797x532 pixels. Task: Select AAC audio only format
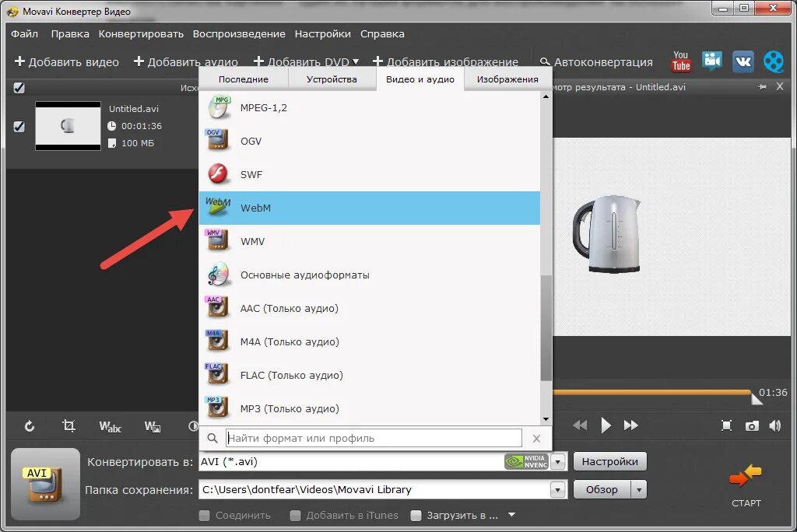click(x=370, y=309)
